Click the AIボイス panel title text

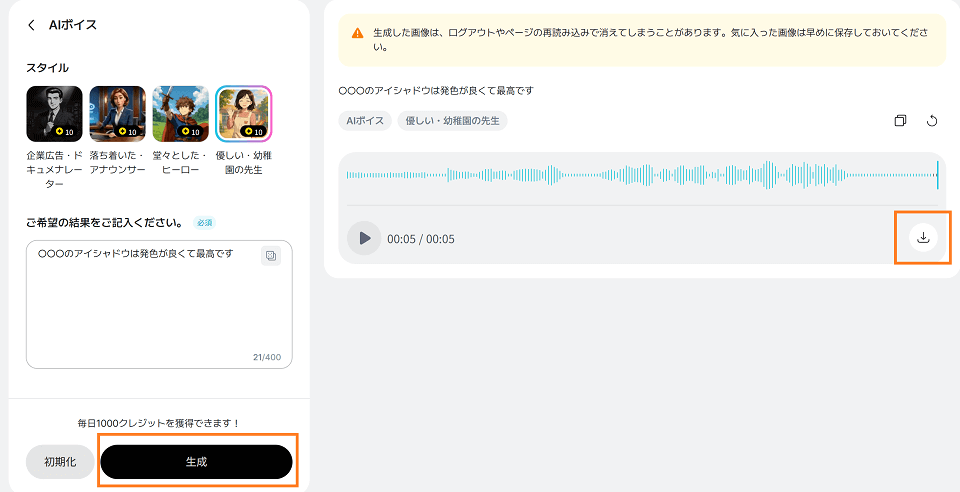click(x=73, y=25)
